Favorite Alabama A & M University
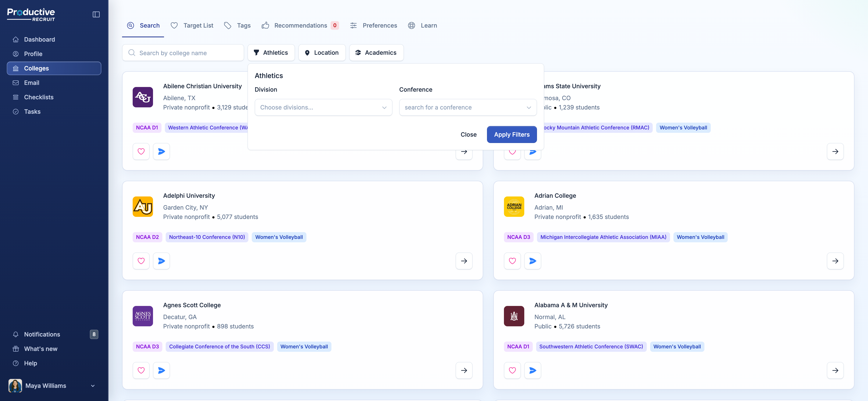The height and width of the screenshot is (401, 868). tap(512, 370)
